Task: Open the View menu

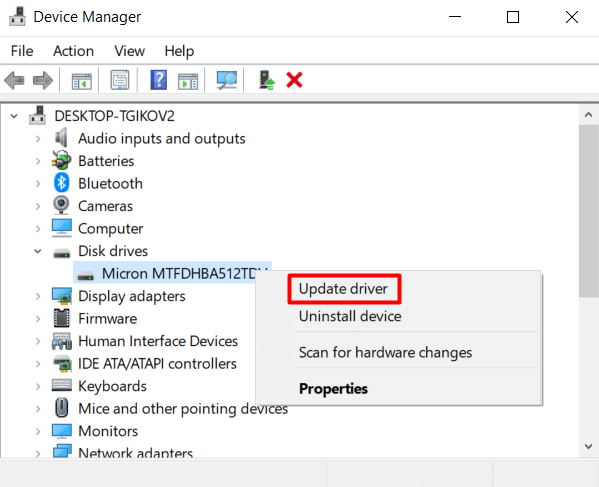Action: click(130, 51)
